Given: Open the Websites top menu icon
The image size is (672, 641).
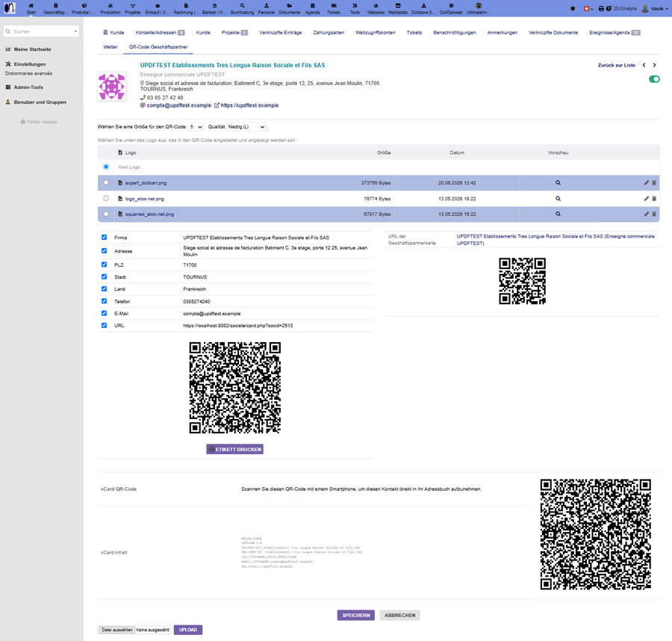Looking at the screenshot, I should pos(376,5).
